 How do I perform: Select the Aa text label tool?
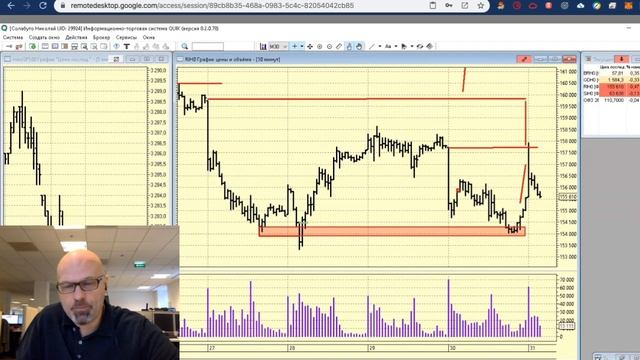pos(388,46)
